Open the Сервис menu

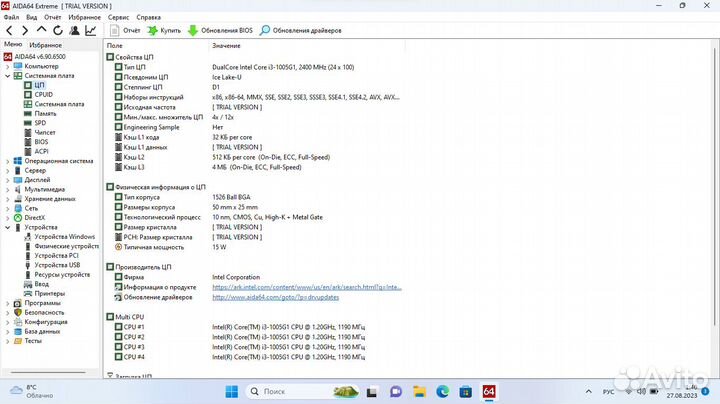(x=118, y=17)
